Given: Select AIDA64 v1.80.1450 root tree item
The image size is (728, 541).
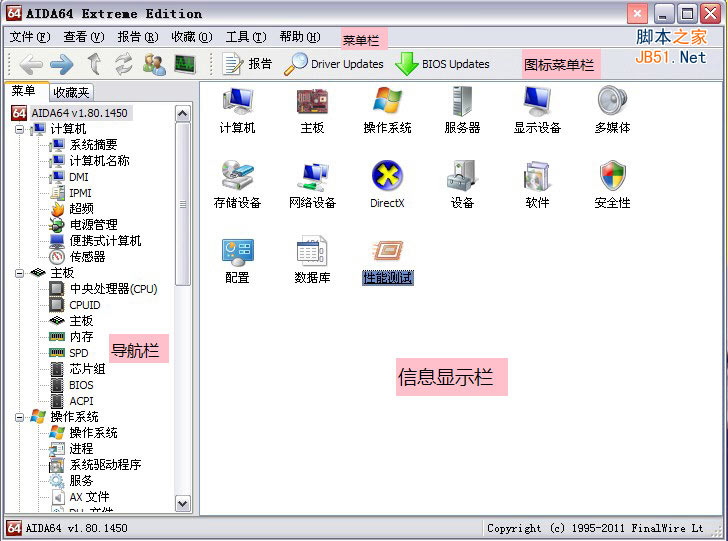Looking at the screenshot, I should [72, 113].
